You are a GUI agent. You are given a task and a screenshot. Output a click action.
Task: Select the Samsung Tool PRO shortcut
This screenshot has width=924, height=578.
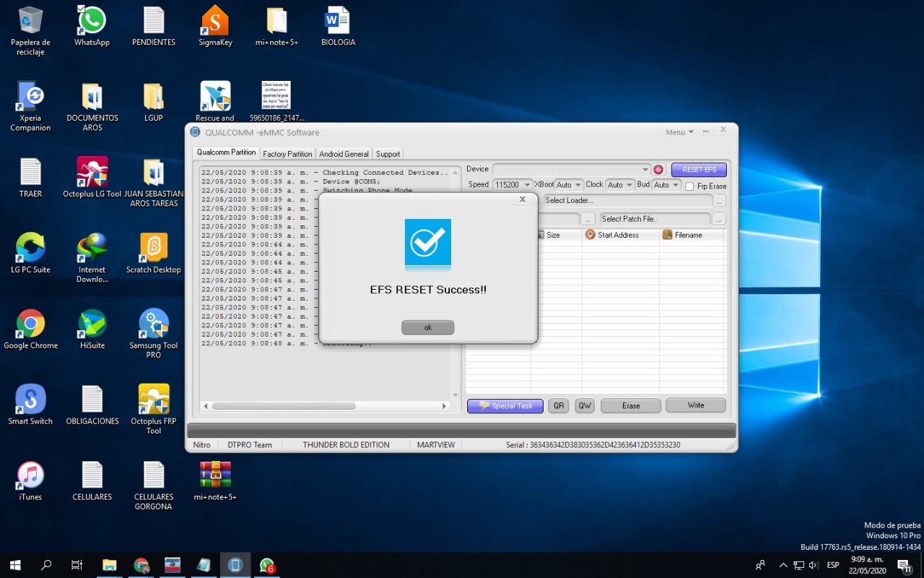pos(154,334)
